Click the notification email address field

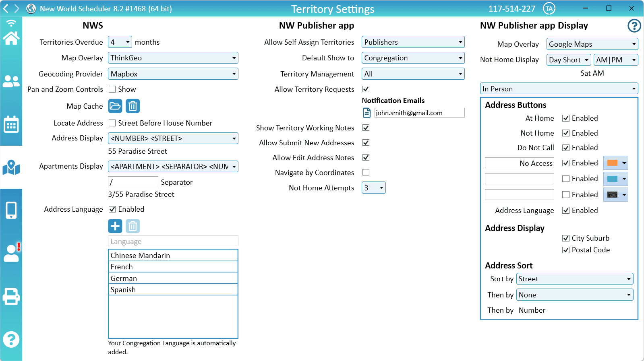[420, 113]
